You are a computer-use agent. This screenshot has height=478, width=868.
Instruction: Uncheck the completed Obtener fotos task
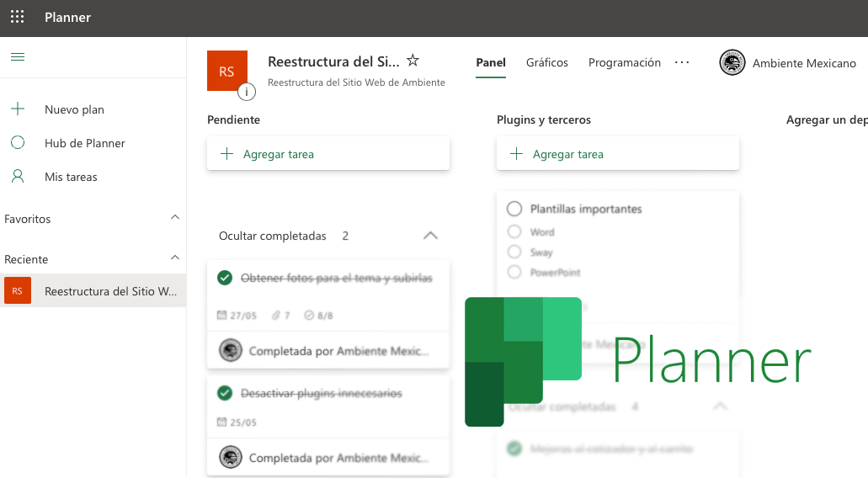pyautogui.click(x=225, y=278)
